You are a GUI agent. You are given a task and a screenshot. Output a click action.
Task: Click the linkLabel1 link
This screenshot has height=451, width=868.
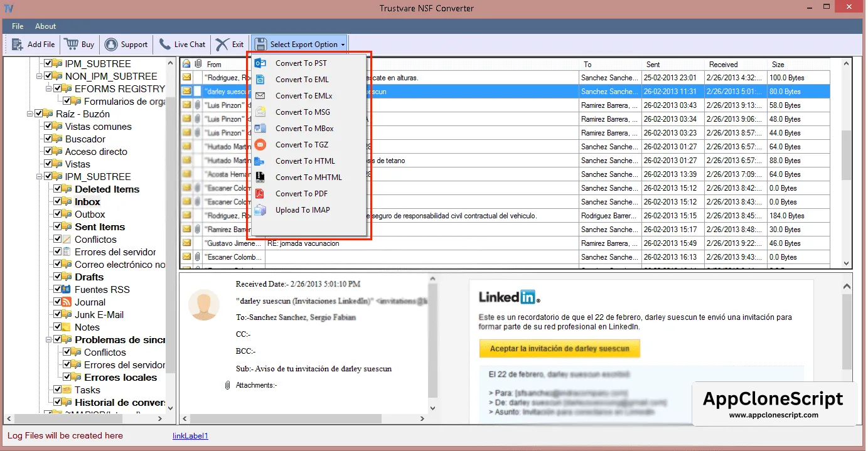[190, 436]
